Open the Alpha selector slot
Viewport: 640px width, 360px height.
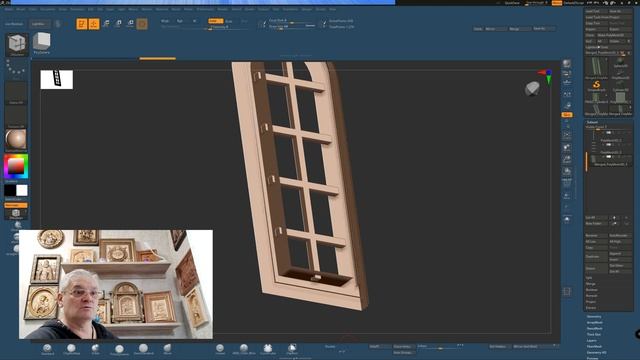pyautogui.click(x=16, y=93)
